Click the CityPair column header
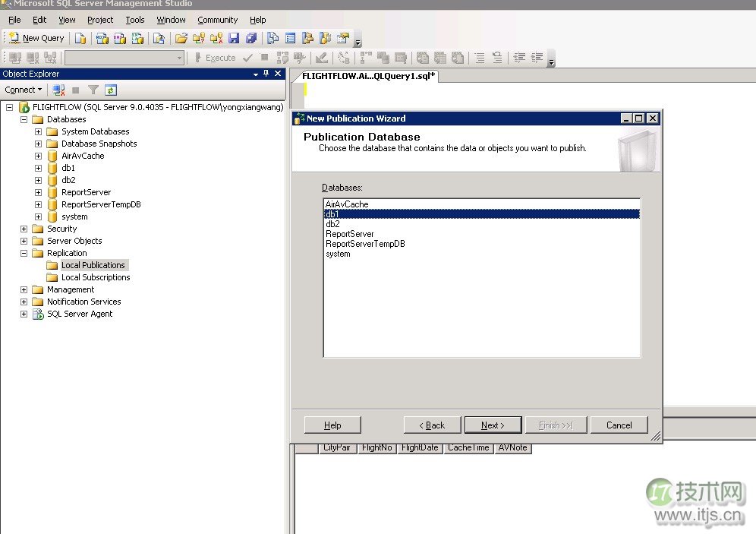This screenshot has width=756, height=534. 337,448
